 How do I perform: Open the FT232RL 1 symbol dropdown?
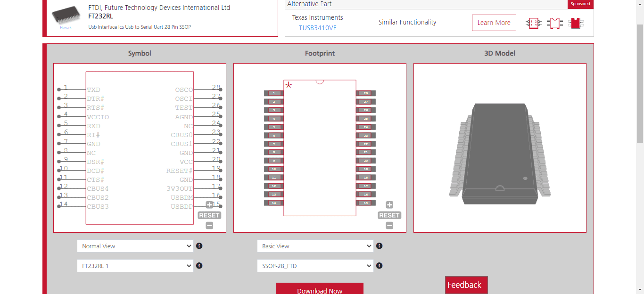(135, 266)
